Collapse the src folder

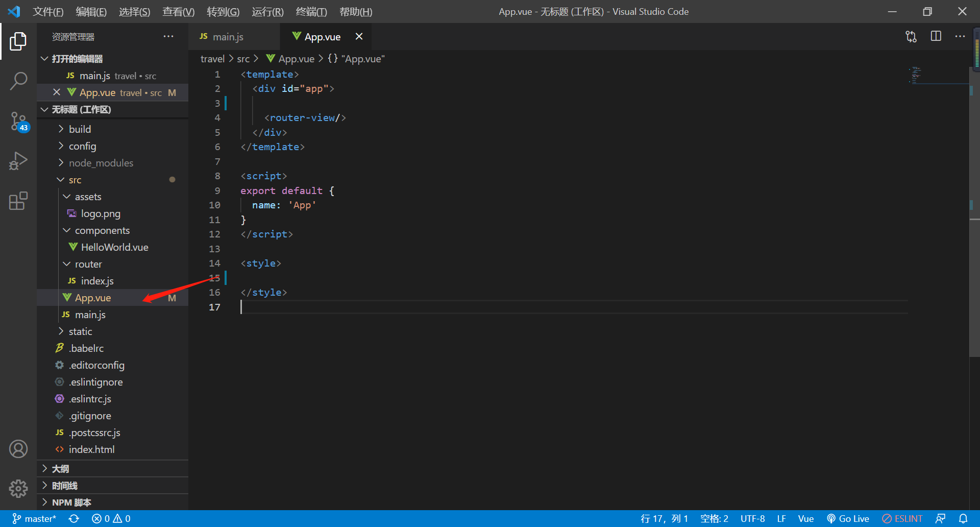pos(112,180)
